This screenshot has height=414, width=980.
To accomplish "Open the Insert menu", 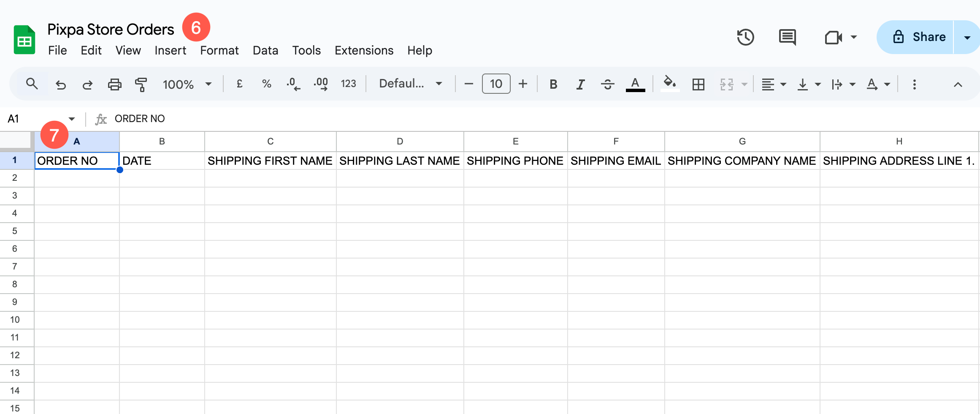I will click(170, 50).
